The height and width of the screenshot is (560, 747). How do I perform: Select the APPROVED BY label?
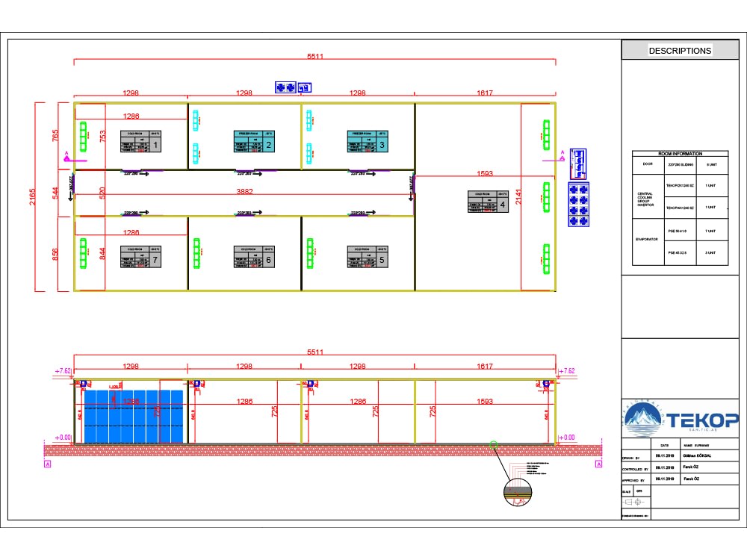[x=634, y=480]
